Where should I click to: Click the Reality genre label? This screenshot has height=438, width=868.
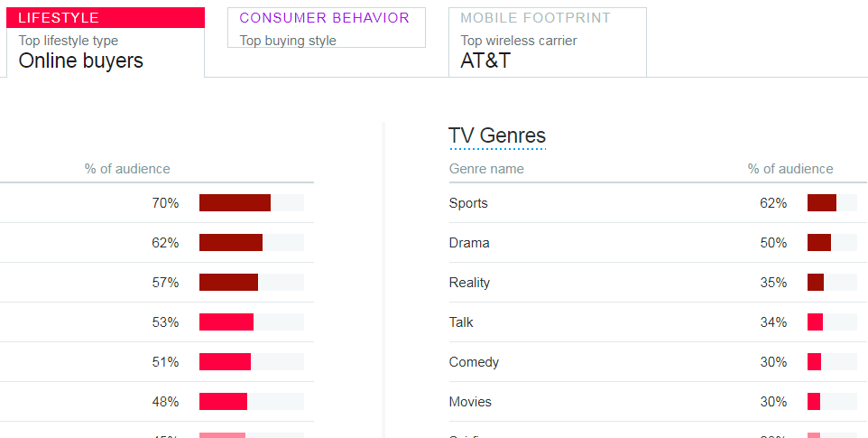[x=469, y=283]
